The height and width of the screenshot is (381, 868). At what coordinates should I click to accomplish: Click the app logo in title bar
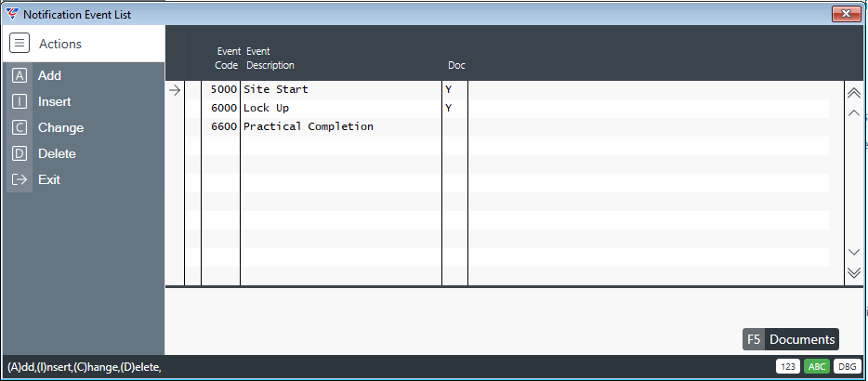[x=12, y=14]
